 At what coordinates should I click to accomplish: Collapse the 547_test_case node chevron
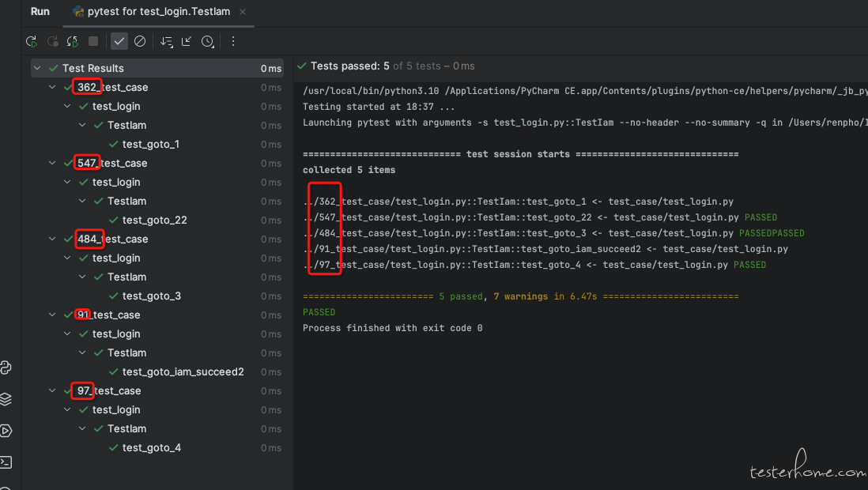point(52,163)
